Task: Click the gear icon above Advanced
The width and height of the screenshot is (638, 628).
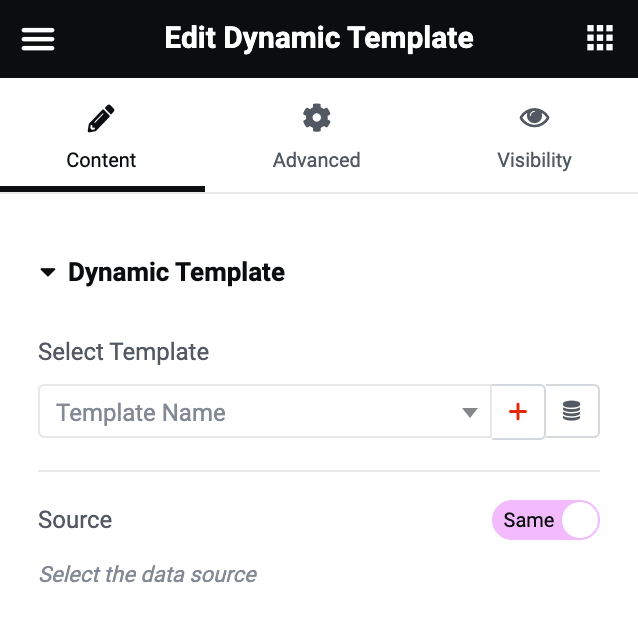Action: [x=317, y=118]
